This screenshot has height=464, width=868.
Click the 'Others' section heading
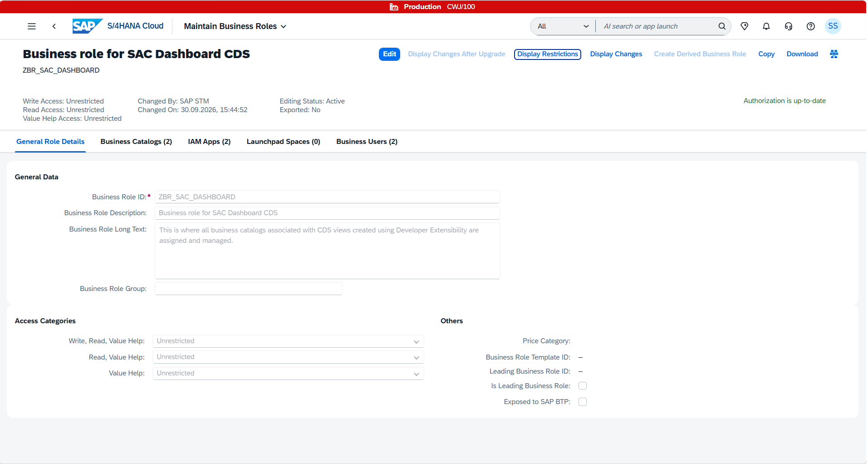452,321
